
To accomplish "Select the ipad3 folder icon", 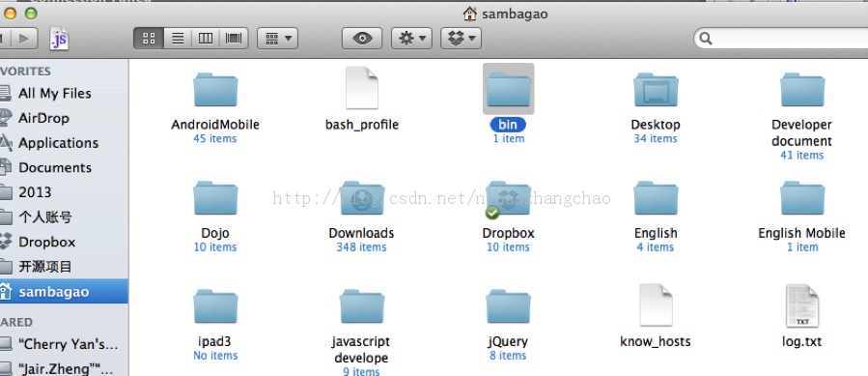I will 215,306.
